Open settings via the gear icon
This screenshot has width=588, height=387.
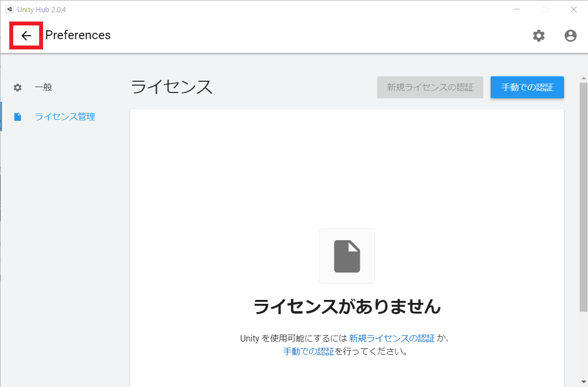(539, 36)
